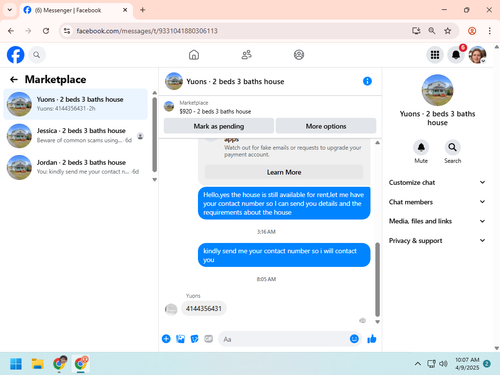Open the taskbar clock and date
This screenshot has height=375, width=500.
coord(467,364)
